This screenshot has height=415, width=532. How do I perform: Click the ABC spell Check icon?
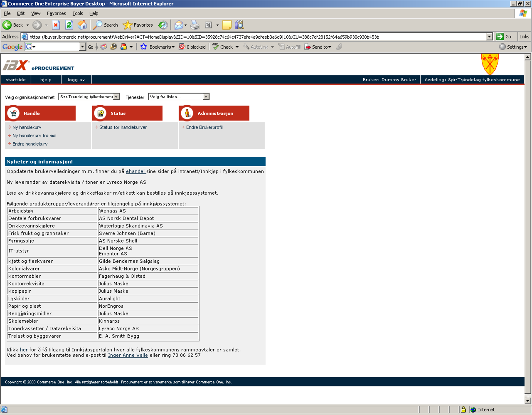tap(215, 47)
